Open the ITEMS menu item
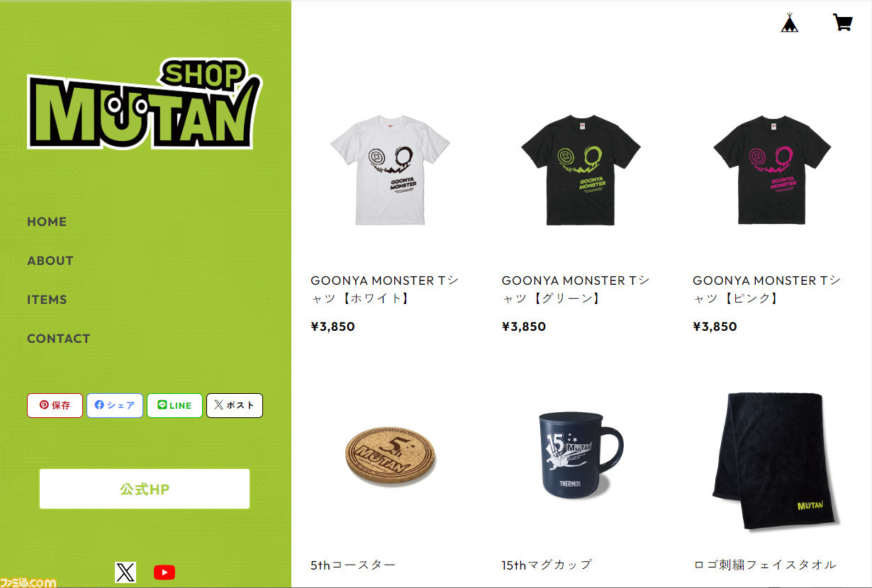The width and height of the screenshot is (872, 588). click(47, 300)
